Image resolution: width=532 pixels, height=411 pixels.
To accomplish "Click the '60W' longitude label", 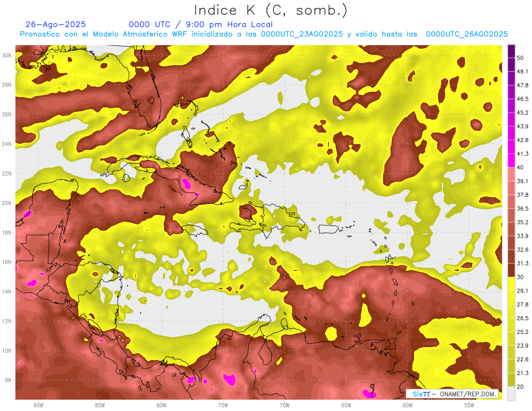I will pos(408,405).
